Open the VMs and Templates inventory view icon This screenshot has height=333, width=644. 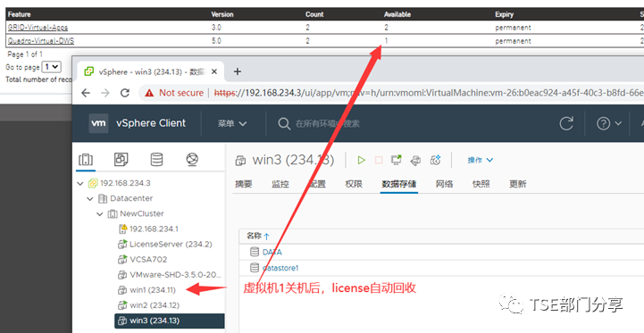coord(121,159)
